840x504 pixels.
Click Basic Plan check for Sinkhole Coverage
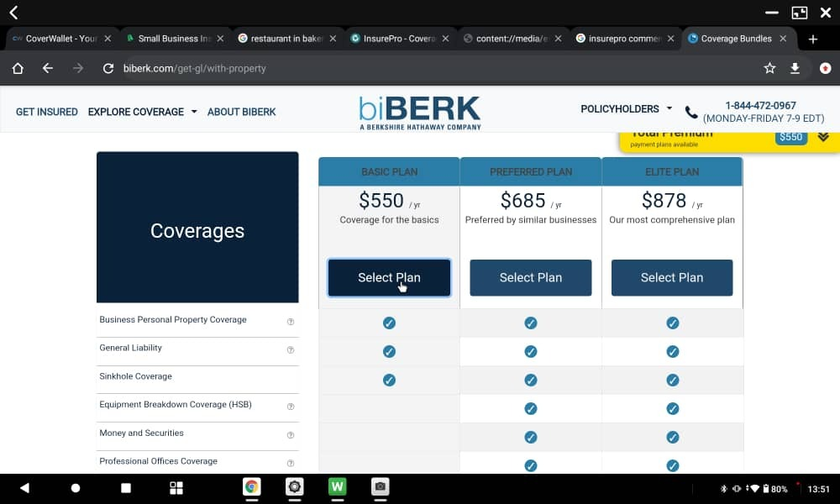390,381
